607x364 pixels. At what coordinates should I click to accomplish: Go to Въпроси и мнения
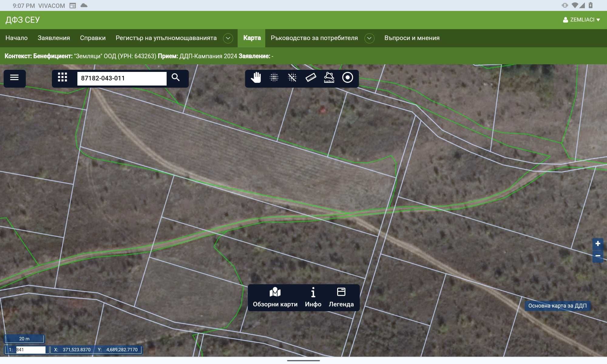click(x=412, y=38)
